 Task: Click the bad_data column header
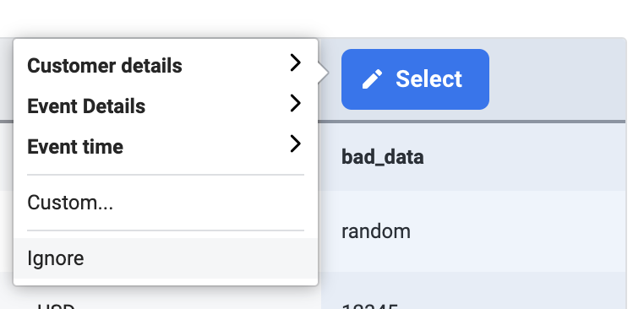382,157
